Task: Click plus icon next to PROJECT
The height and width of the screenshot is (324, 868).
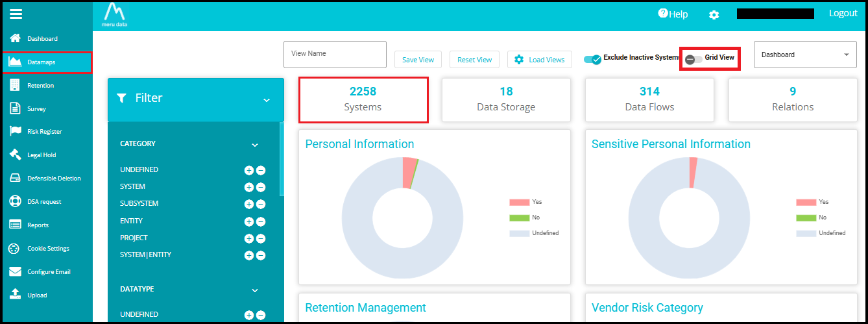Action: [x=248, y=238]
